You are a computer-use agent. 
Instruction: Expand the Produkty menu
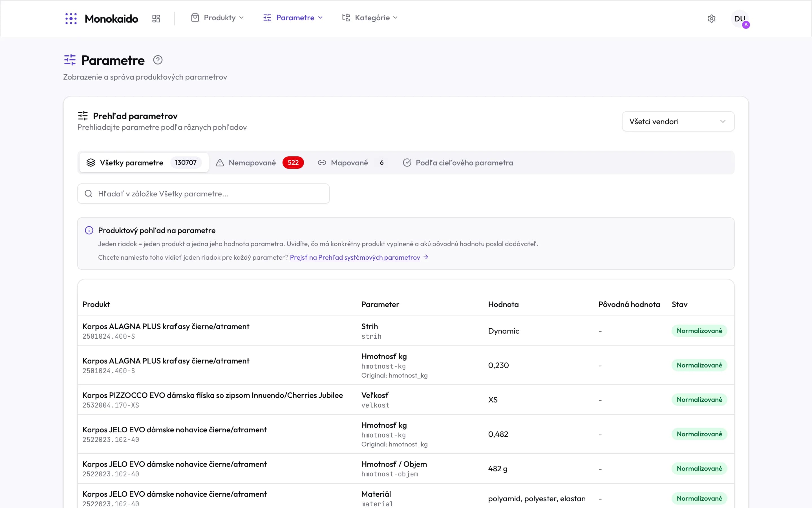pyautogui.click(x=217, y=17)
